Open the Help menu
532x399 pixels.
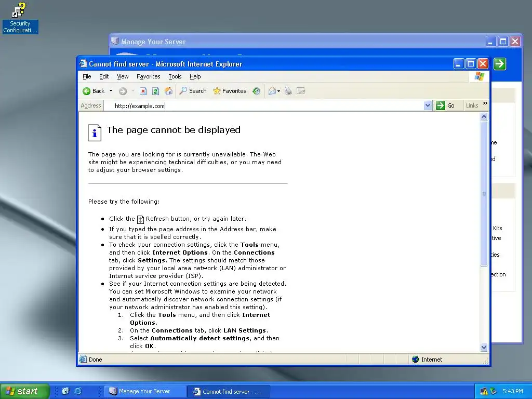[x=195, y=76]
